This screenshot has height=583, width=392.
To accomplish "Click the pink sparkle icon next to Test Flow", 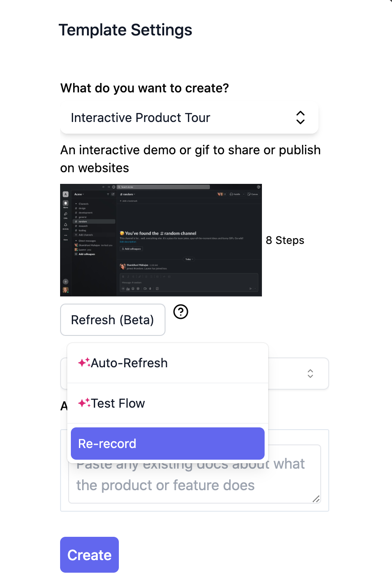I will (84, 403).
